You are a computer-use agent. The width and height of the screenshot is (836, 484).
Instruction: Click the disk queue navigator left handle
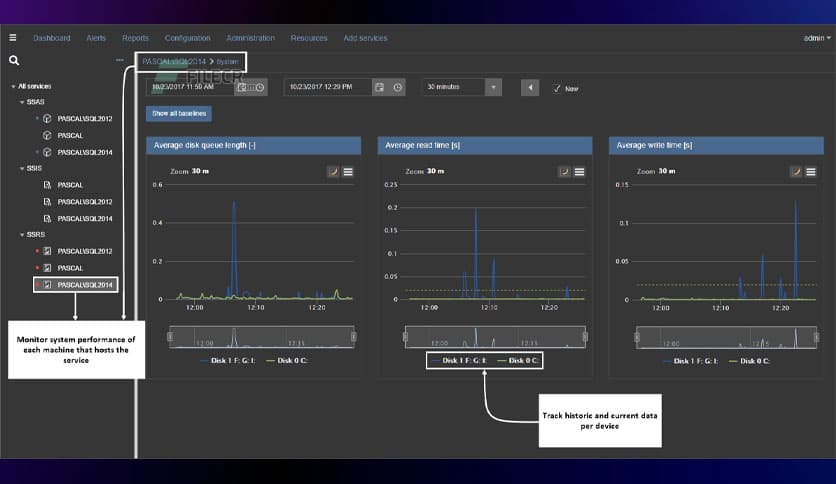[x=170, y=337]
